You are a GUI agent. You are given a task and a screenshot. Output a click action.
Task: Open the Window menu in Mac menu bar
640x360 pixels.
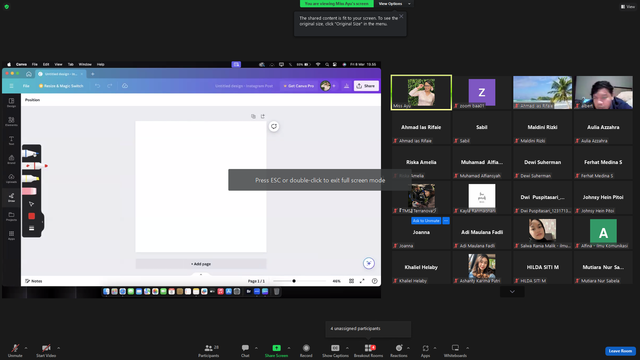coord(85,64)
